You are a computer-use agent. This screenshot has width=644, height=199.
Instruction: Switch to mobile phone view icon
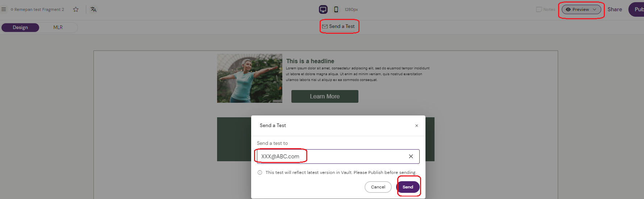(336, 9)
